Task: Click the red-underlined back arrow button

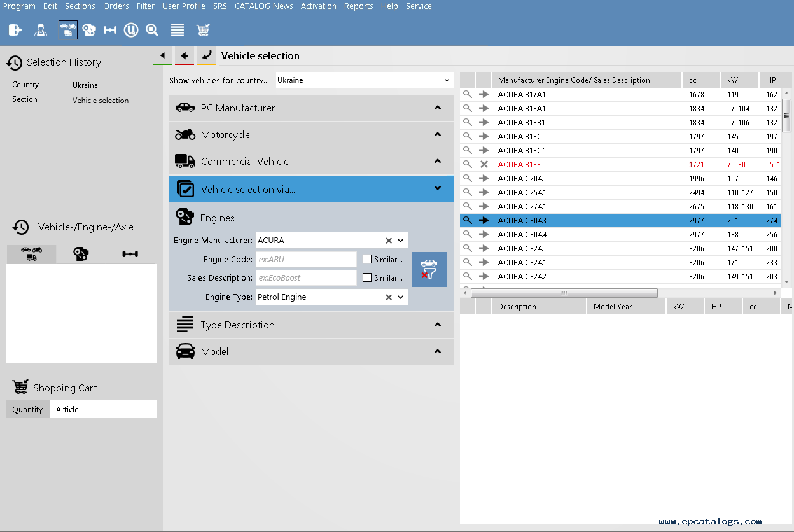Action: 185,55
